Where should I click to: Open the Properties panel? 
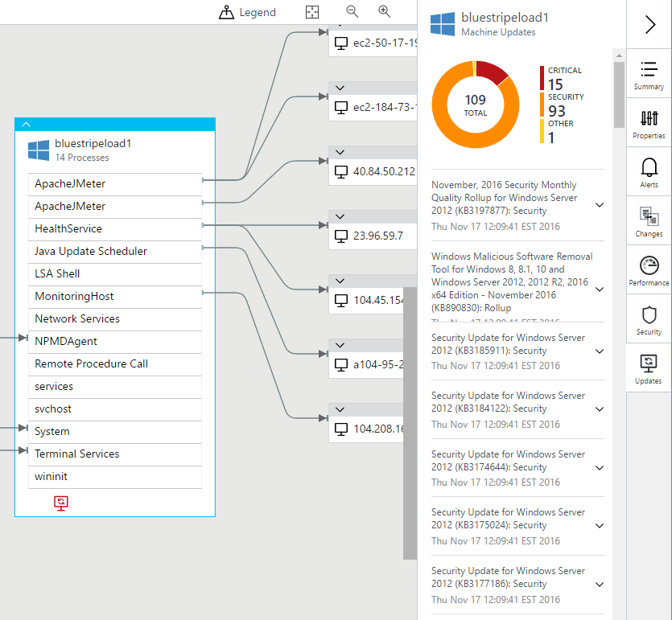click(x=649, y=123)
